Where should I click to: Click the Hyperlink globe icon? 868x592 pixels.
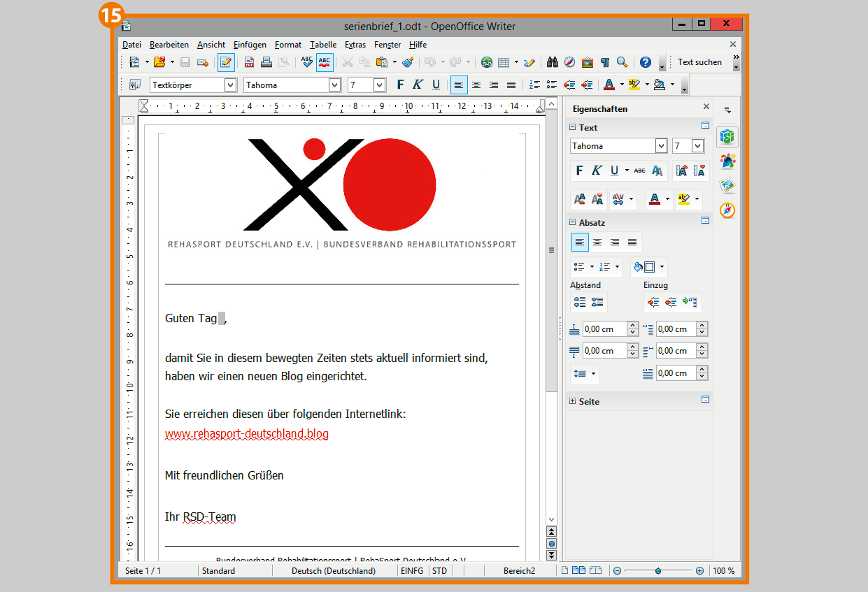486,62
